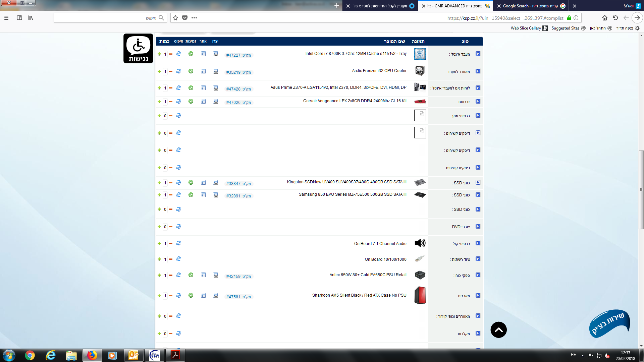This screenshot has height=362, width=644.
Task: Open manufacturer icon for Sharkoon AM5 case
Action: [x=215, y=296]
